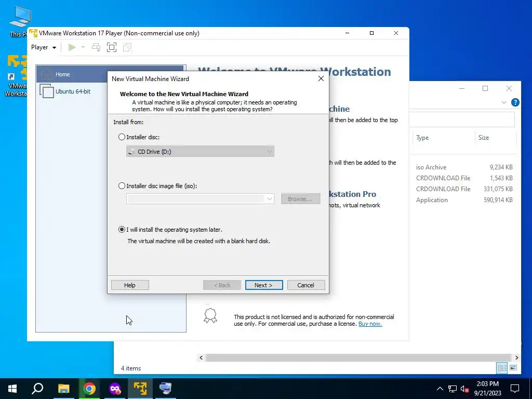
Task: Click the Enter full screen mode icon
Action: pyautogui.click(x=112, y=47)
